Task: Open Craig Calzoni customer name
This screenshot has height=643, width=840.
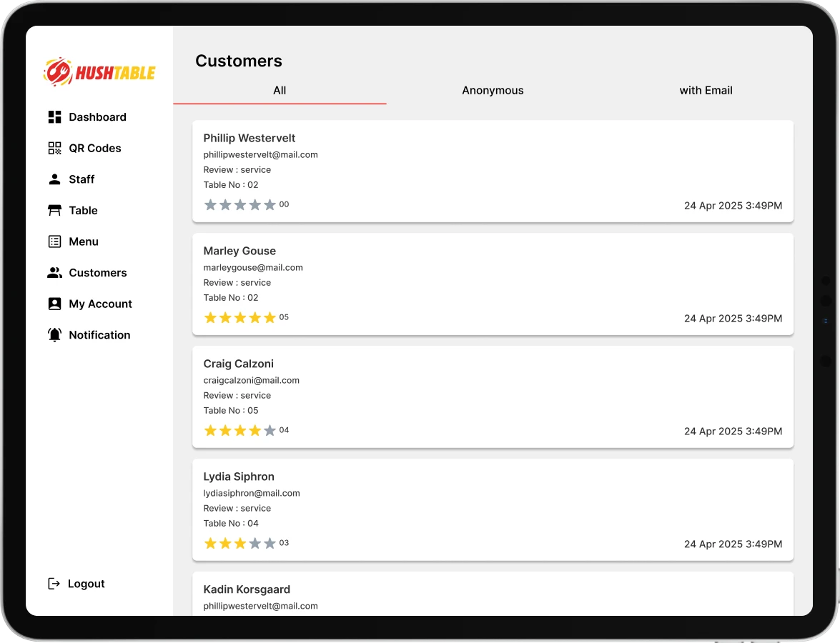Action: coord(238,364)
